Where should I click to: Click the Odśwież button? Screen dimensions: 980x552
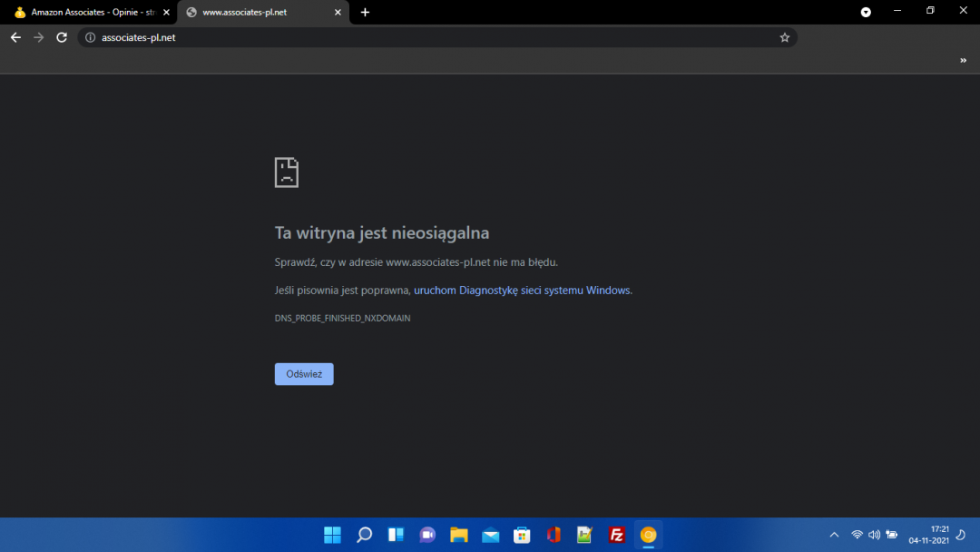coord(304,373)
